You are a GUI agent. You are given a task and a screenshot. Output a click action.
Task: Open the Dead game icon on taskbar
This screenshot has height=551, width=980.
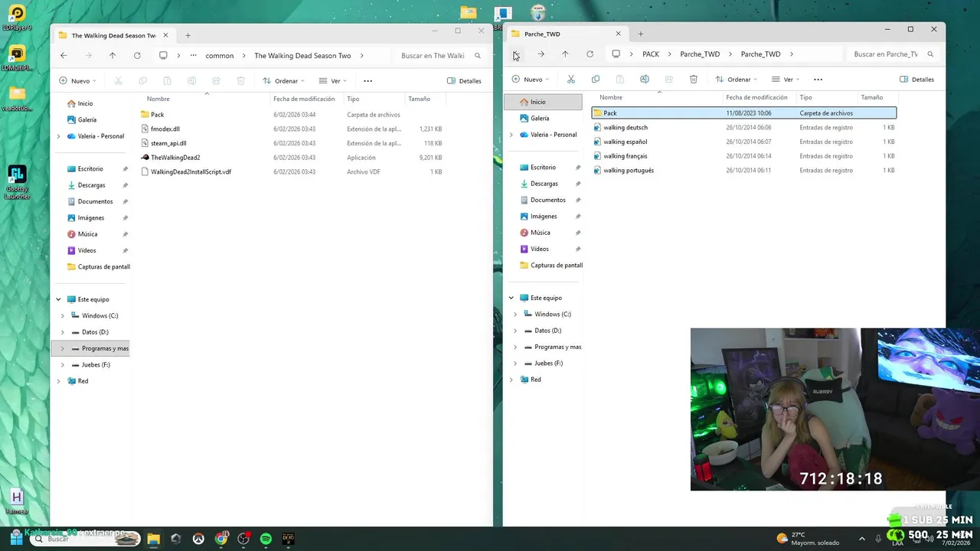tap(288, 539)
